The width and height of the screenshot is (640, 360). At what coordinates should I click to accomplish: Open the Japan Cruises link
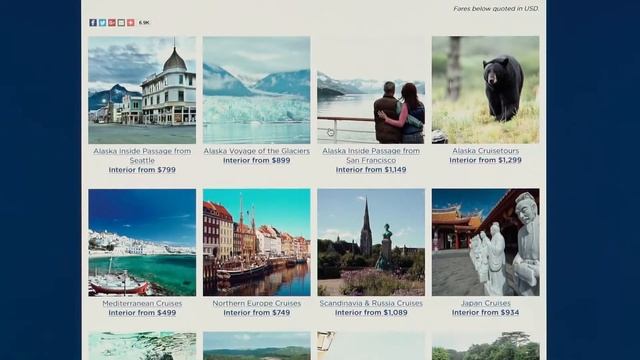(486, 303)
